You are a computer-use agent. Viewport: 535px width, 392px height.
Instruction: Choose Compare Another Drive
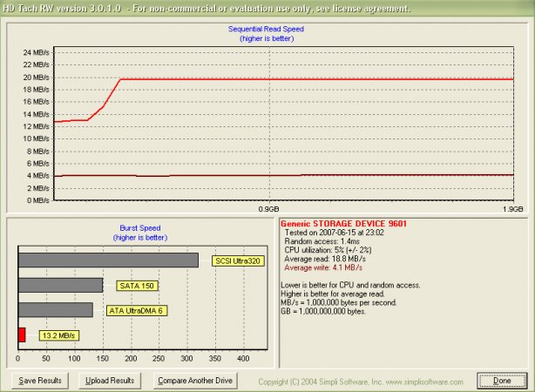(195, 381)
